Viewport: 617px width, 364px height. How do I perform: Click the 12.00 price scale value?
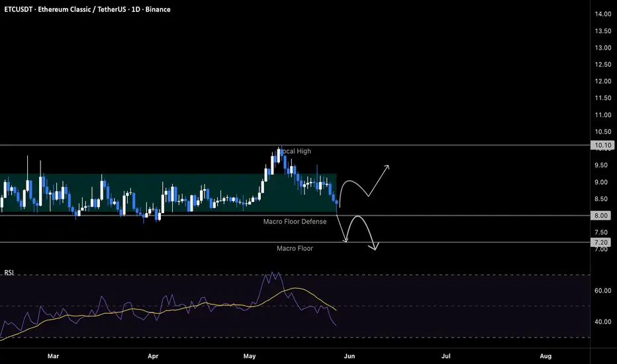(603, 81)
